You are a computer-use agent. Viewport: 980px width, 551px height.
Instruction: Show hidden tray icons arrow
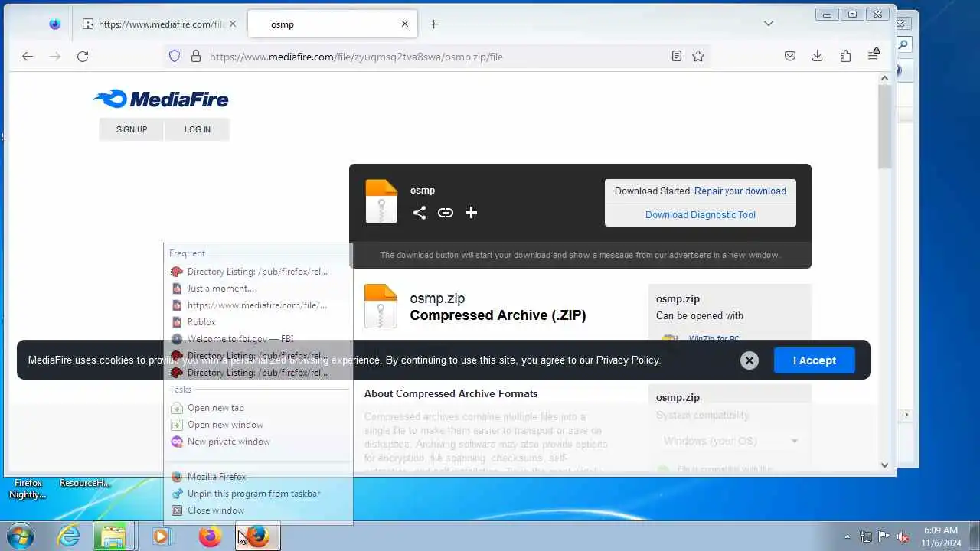[x=847, y=537]
